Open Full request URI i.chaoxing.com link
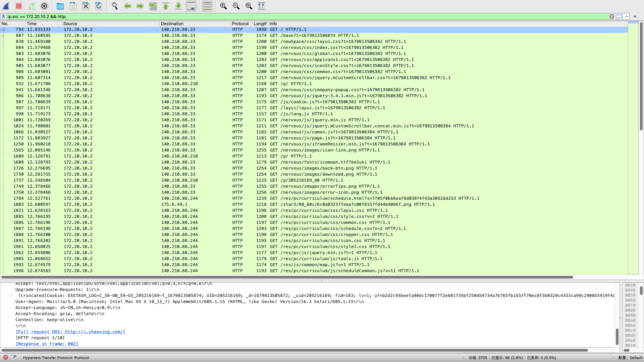Image resolution: width=644 pixels, height=362 pixels. tap(70, 332)
